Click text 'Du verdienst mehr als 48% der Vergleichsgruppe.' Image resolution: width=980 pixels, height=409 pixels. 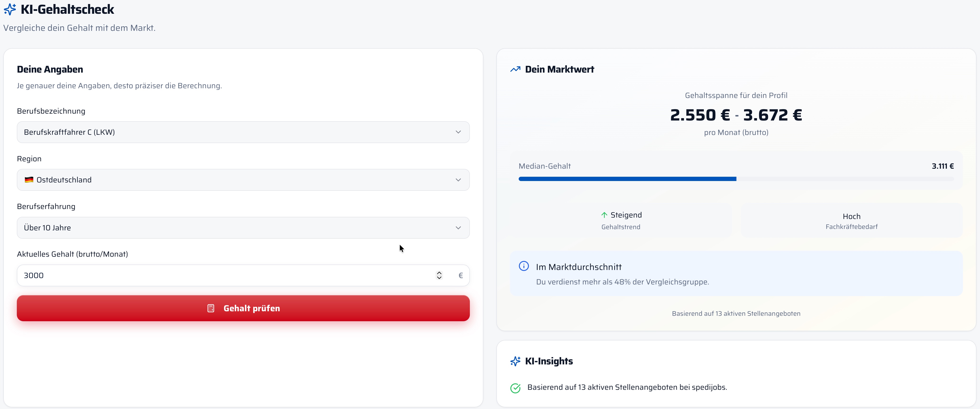622,282
